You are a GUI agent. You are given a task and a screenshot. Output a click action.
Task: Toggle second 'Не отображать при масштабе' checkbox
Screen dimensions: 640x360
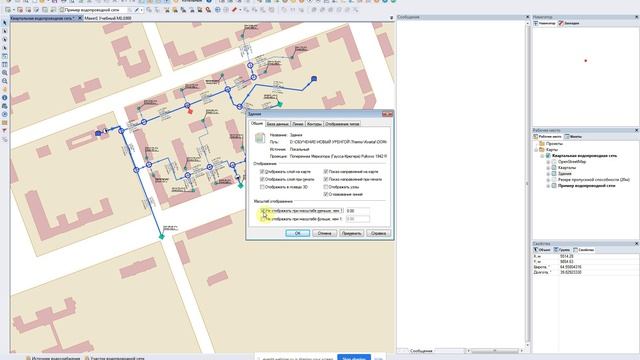263,219
